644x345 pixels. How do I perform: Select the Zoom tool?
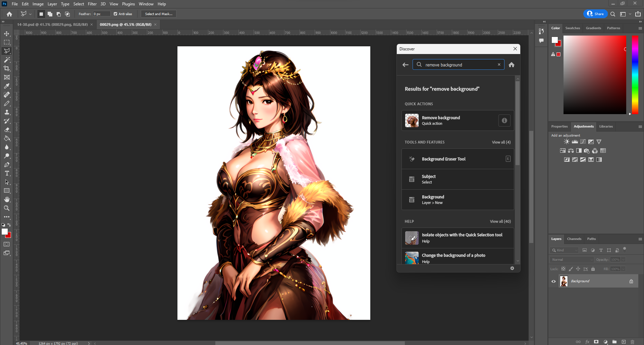click(7, 208)
